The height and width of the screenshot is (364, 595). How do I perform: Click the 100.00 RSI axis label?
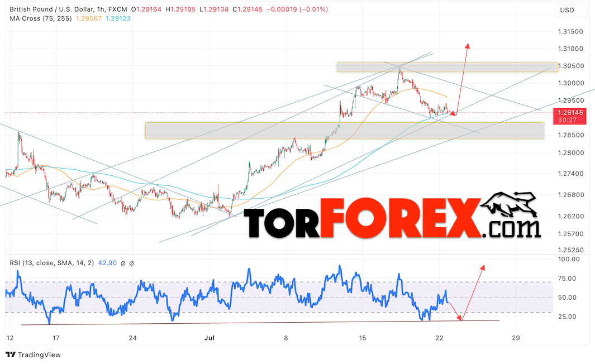click(x=569, y=260)
